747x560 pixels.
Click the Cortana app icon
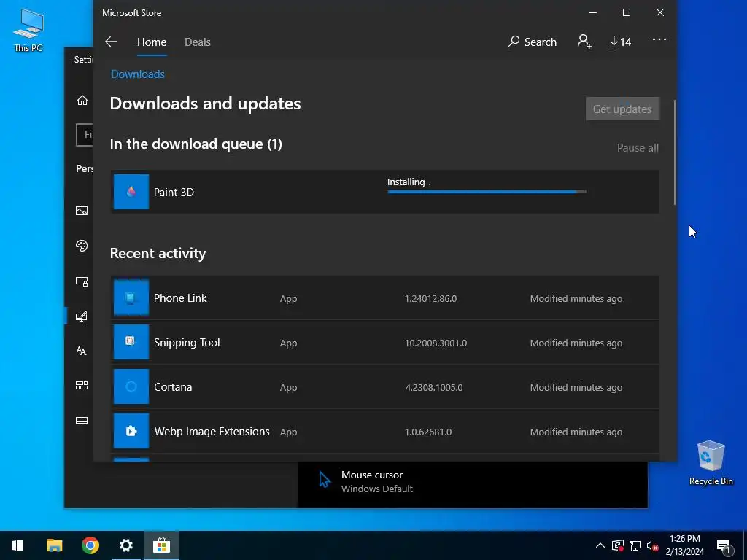pos(131,386)
